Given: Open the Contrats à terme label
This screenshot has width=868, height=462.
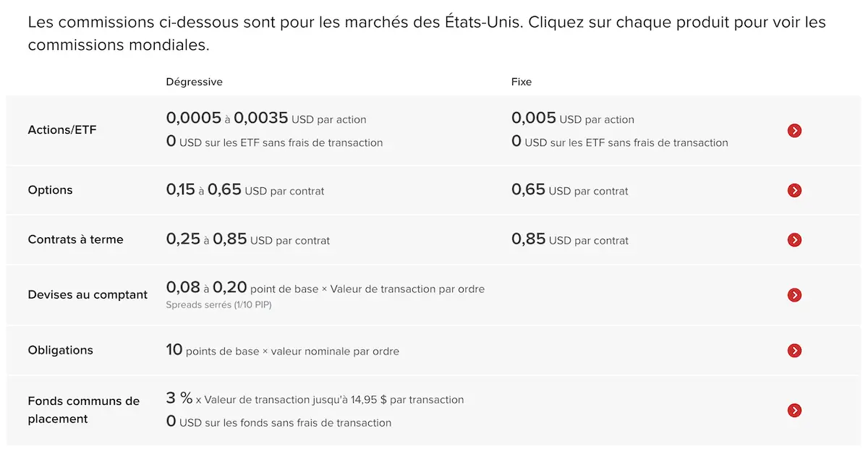Looking at the screenshot, I should [76, 239].
